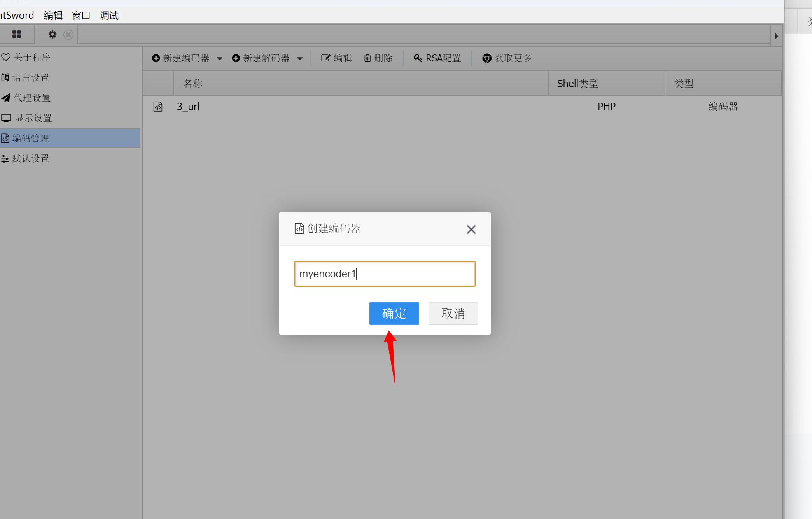This screenshot has width=812, height=519.
Task: Click the grid home tab icon
Action: click(x=17, y=35)
